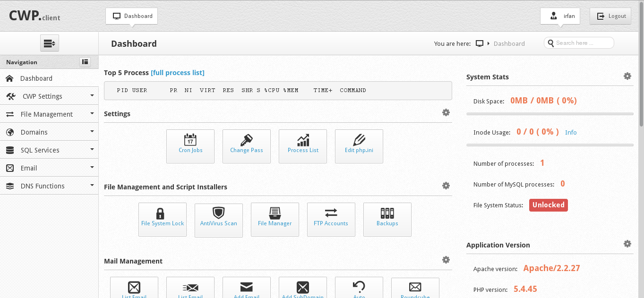Image resolution: width=644 pixels, height=298 pixels.
Task: Click the irfan user profile icon
Action: coord(554,16)
